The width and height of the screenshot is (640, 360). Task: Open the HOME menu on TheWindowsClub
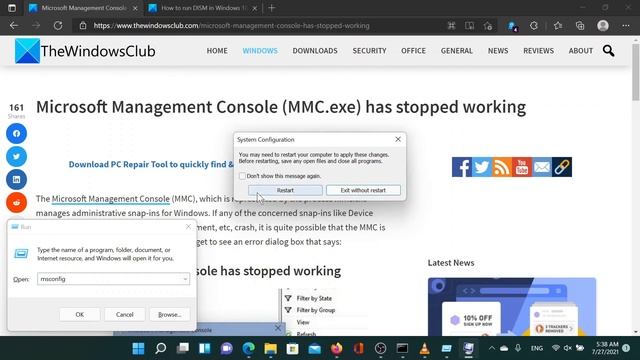coord(217,51)
